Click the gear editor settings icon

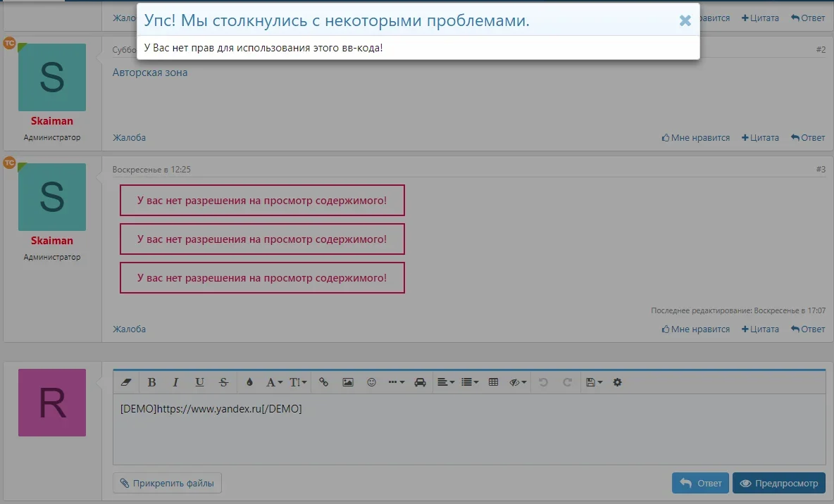[618, 382]
